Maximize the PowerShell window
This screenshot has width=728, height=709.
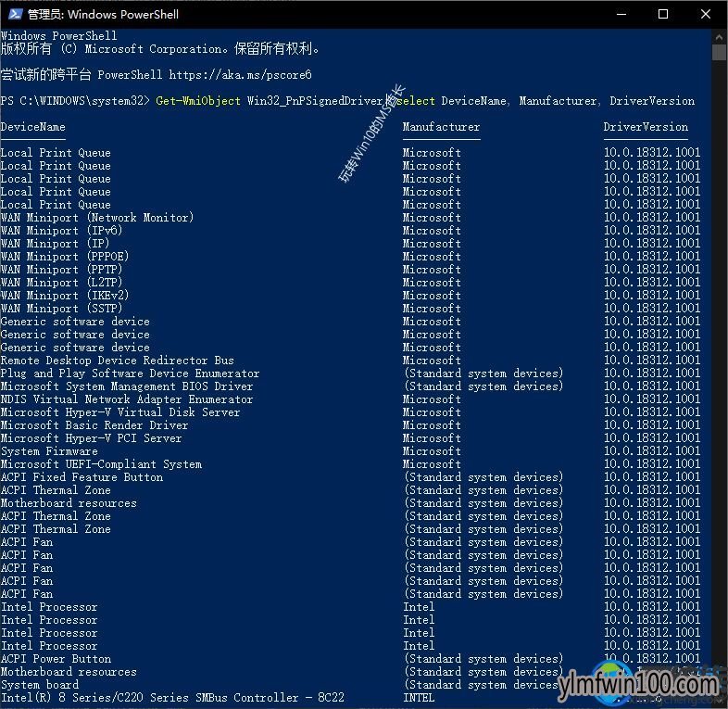pos(663,14)
